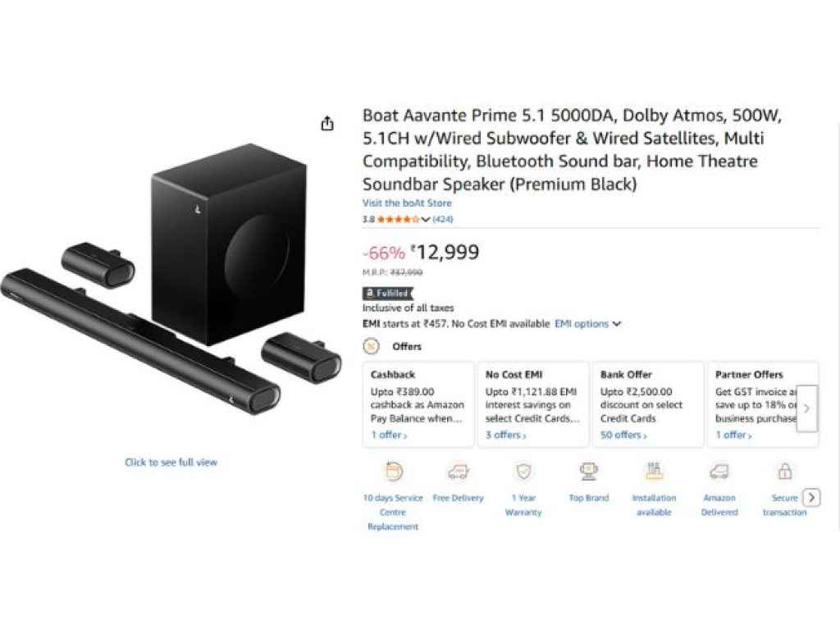This screenshot has width=840, height=620.
Task: Click the Free Delivery truck icon
Action: click(x=458, y=472)
